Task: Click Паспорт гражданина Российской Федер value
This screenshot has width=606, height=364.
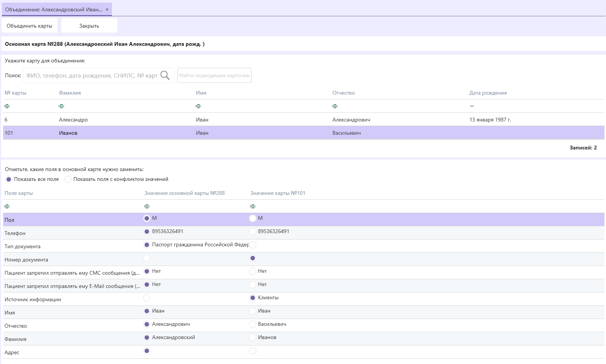Action: click(200, 245)
